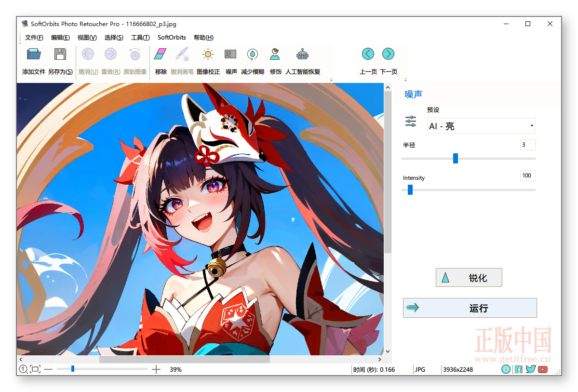Open the AI Restore (人工智能恢复) robot tool

pos(302,54)
